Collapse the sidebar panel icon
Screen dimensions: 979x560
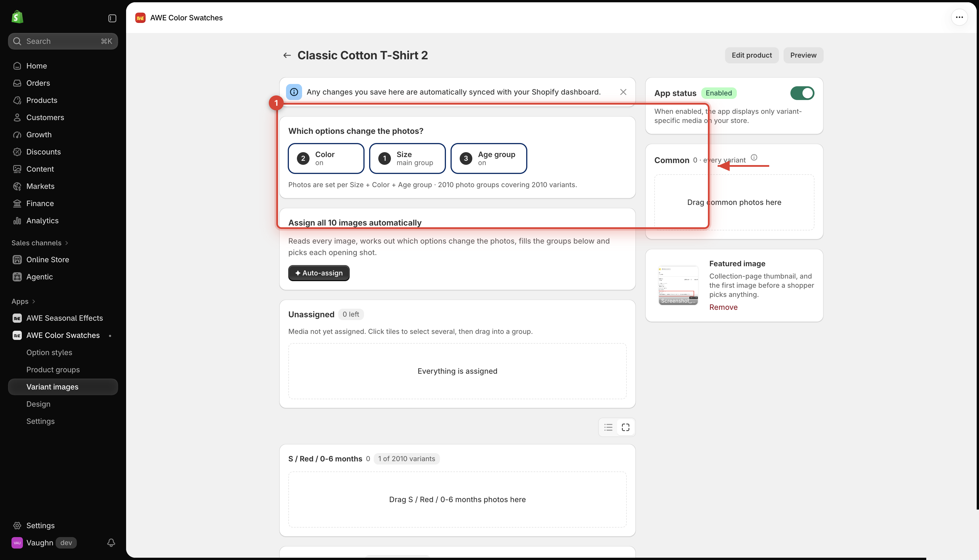point(112,18)
